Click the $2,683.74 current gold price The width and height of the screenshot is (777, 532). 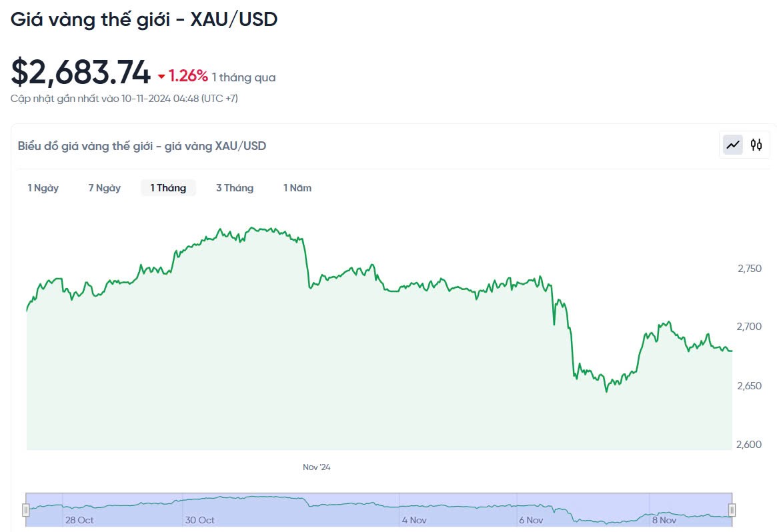click(x=81, y=72)
